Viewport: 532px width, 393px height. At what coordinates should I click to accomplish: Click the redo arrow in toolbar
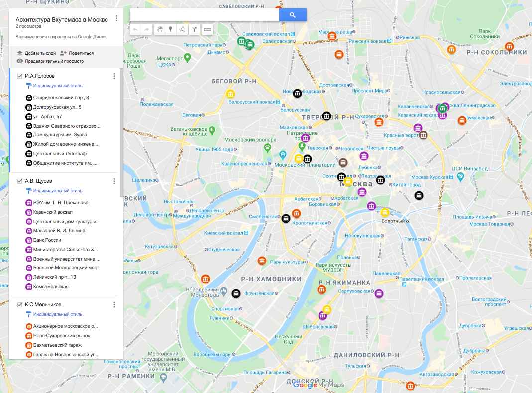[x=146, y=29]
